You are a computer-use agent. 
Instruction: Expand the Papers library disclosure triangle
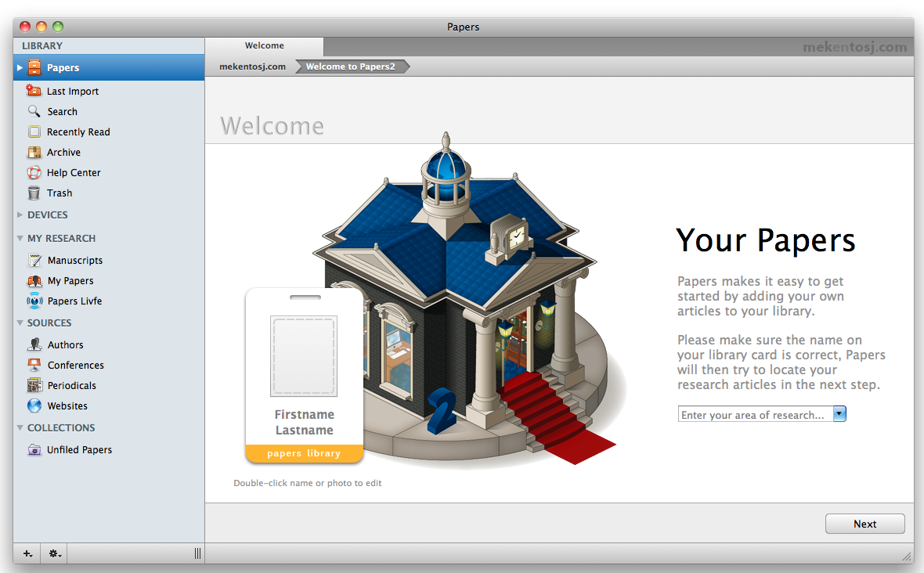(20, 68)
